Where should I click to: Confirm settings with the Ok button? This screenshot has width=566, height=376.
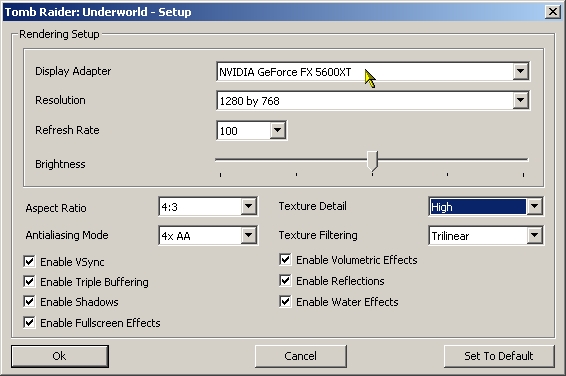click(x=60, y=356)
